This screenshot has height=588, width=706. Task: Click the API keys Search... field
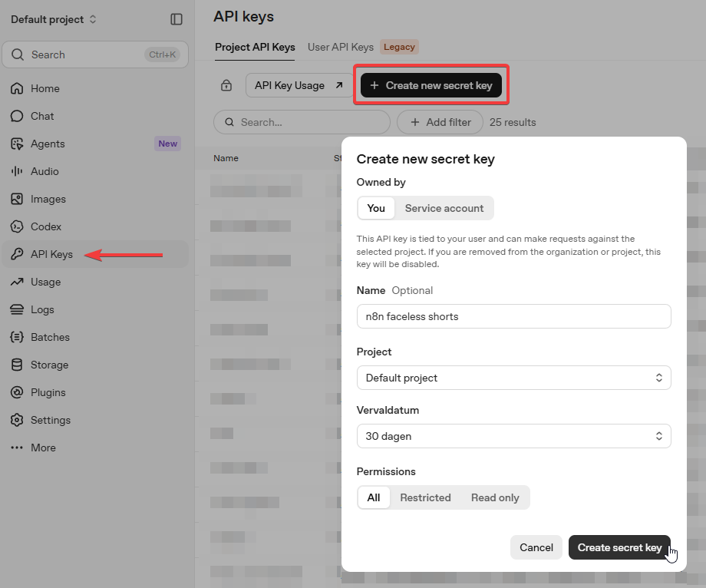pos(302,122)
